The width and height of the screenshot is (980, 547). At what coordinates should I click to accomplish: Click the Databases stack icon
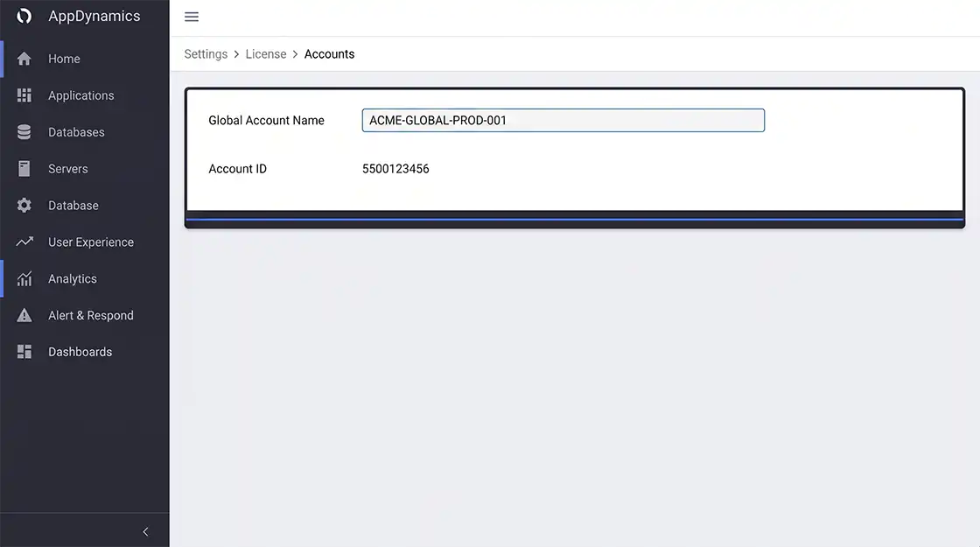(24, 132)
